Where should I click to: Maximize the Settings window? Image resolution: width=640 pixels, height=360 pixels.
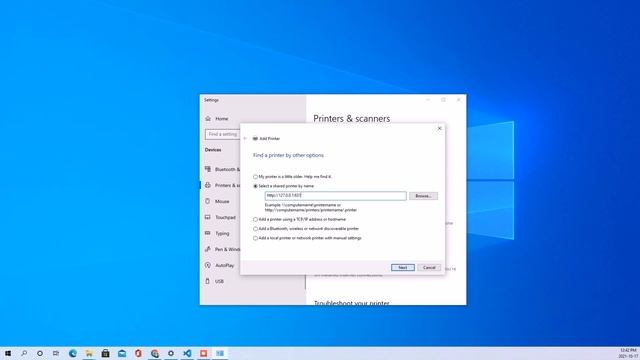[x=443, y=100]
